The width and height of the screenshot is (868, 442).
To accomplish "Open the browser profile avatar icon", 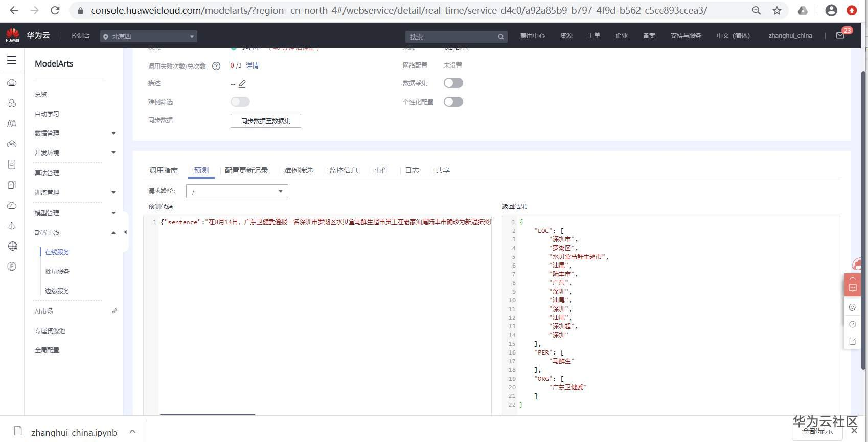I will coord(831,10).
